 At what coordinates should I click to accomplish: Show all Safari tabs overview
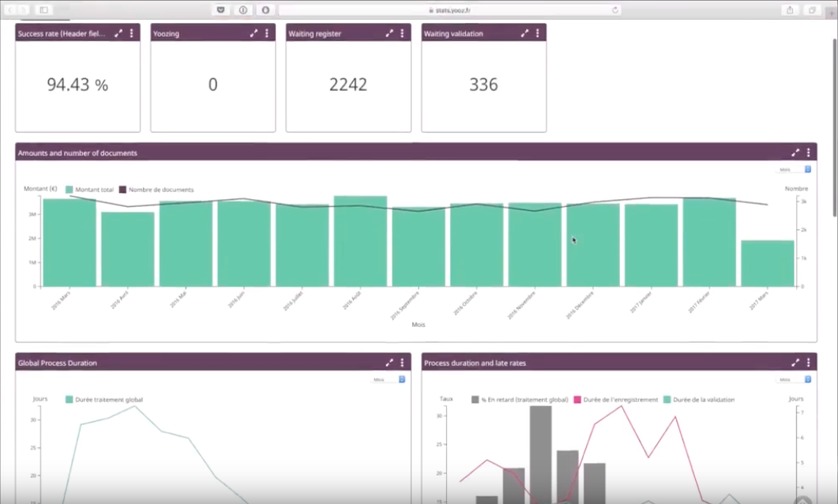pos(812,10)
